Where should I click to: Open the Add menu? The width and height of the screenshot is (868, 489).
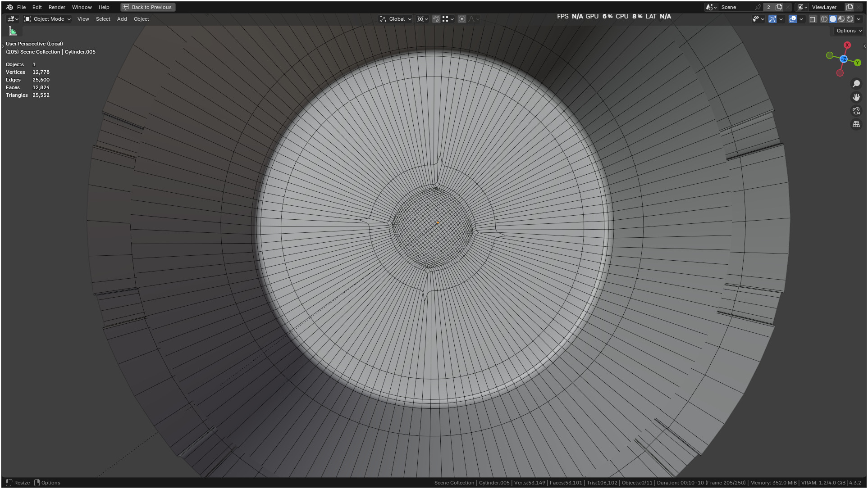click(x=122, y=19)
